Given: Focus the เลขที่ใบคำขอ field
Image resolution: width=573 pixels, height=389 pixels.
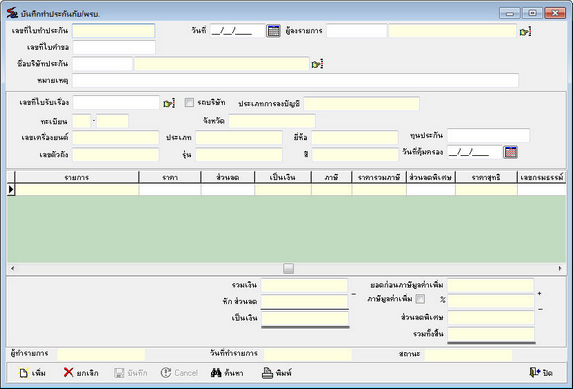Looking at the screenshot, I should click(114, 48).
